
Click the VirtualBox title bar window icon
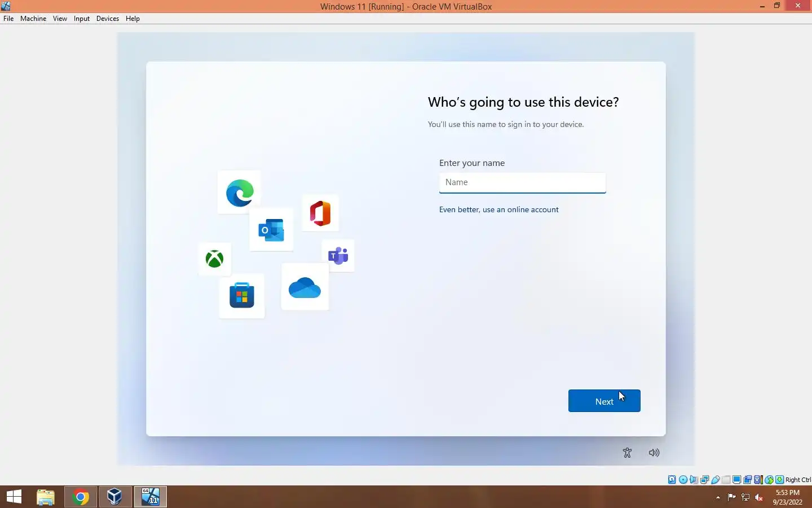(x=6, y=6)
